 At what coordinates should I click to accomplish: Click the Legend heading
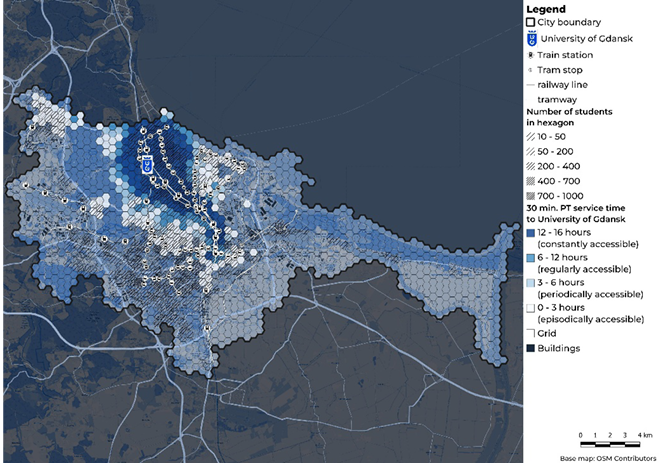546,9
